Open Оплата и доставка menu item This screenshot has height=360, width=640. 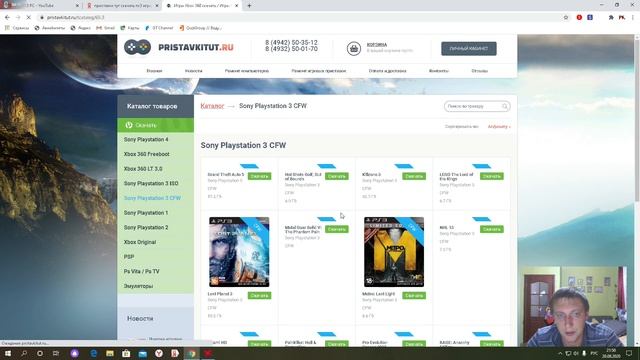coord(387,71)
